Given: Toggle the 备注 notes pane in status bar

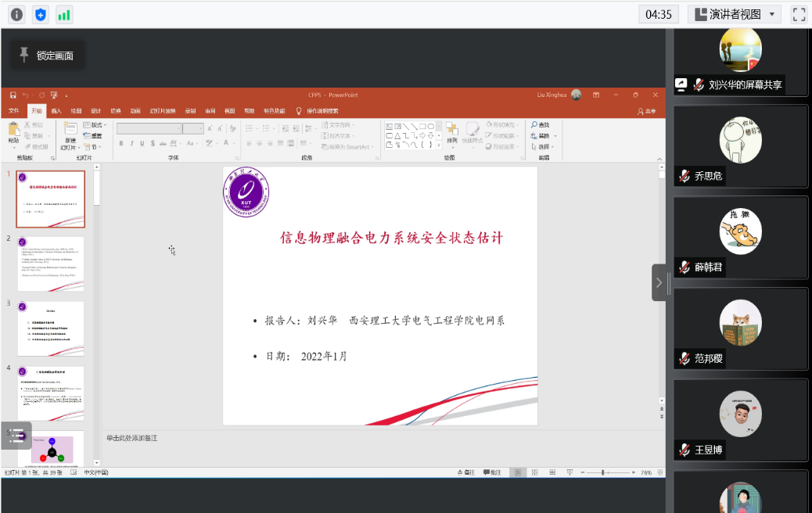Looking at the screenshot, I should [x=465, y=472].
